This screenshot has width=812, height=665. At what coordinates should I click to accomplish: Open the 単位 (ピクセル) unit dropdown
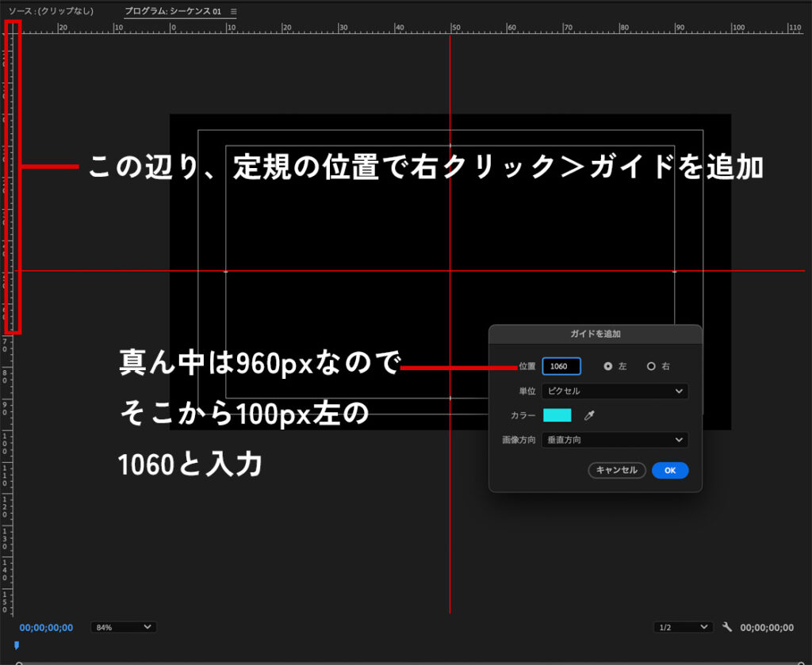tap(615, 392)
